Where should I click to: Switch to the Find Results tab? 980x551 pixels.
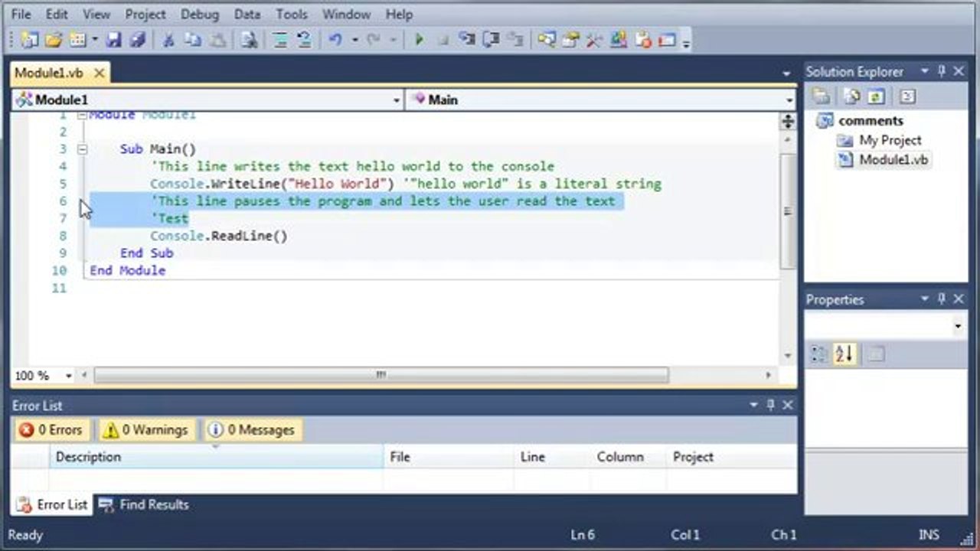pyautogui.click(x=143, y=504)
